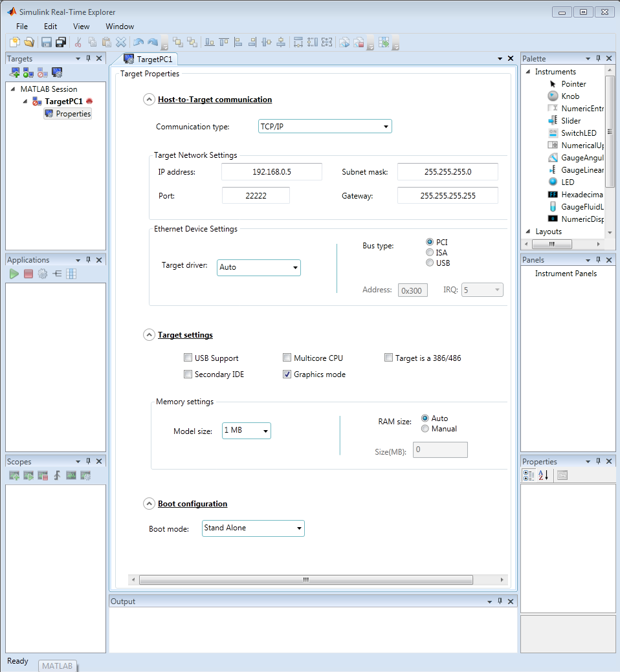The width and height of the screenshot is (620, 672).
Task: Open the Edit menu
Action: click(x=50, y=27)
